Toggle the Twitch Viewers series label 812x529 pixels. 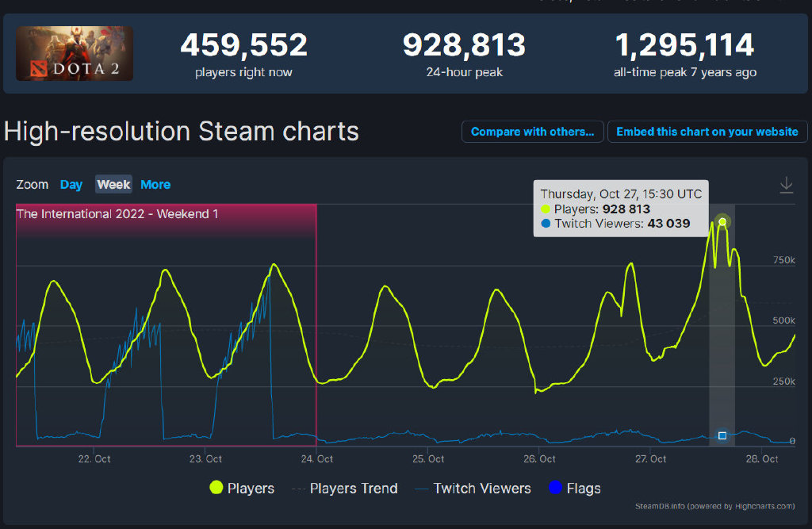click(482, 489)
